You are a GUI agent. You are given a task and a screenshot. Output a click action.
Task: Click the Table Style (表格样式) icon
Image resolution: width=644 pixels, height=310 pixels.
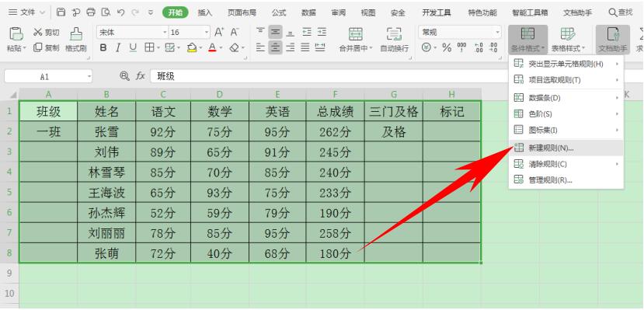coord(568,33)
